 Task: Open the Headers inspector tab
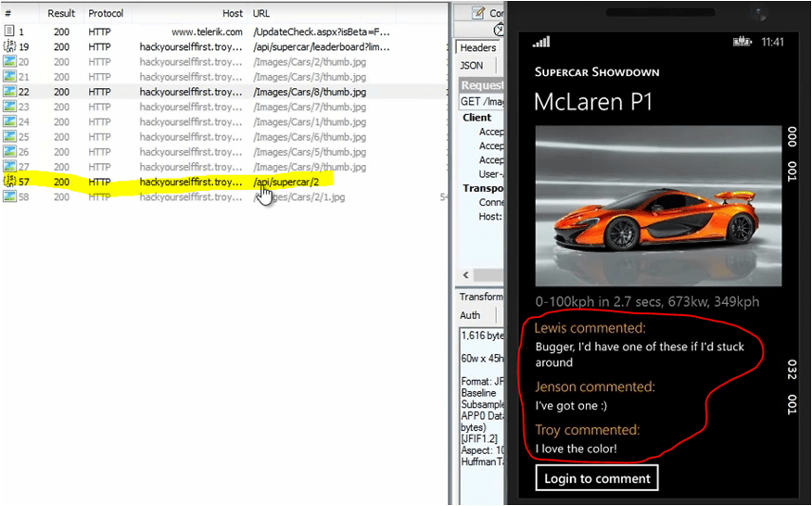(478, 48)
